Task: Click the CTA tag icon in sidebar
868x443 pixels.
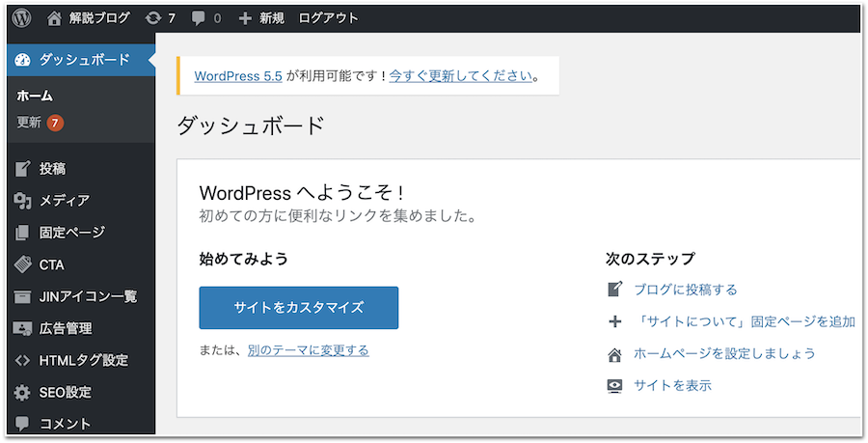Action: click(23, 264)
